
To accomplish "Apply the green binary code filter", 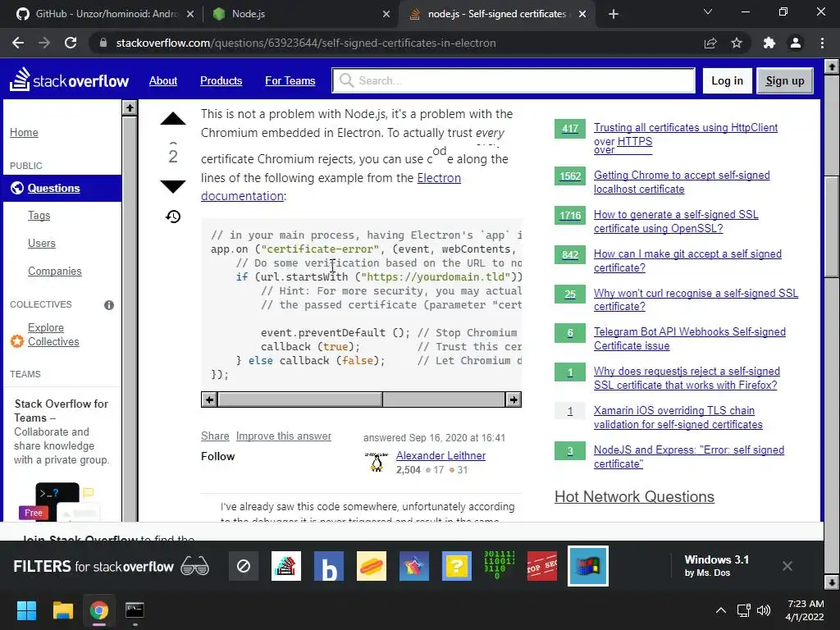I will point(499,566).
